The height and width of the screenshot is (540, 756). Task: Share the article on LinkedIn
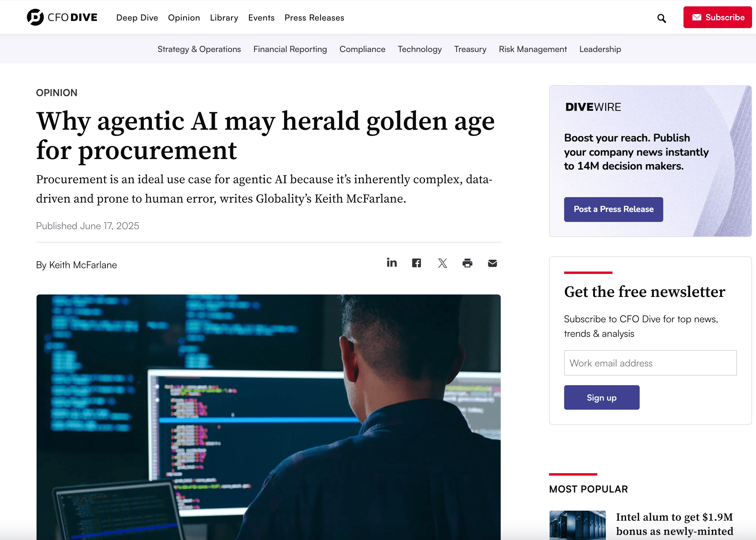pyautogui.click(x=392, y=263)
